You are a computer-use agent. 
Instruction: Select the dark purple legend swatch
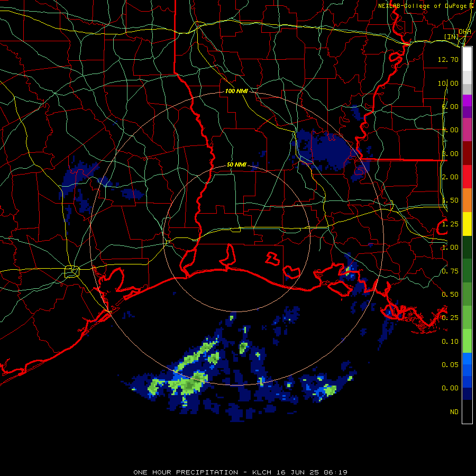tap(467, 112)
